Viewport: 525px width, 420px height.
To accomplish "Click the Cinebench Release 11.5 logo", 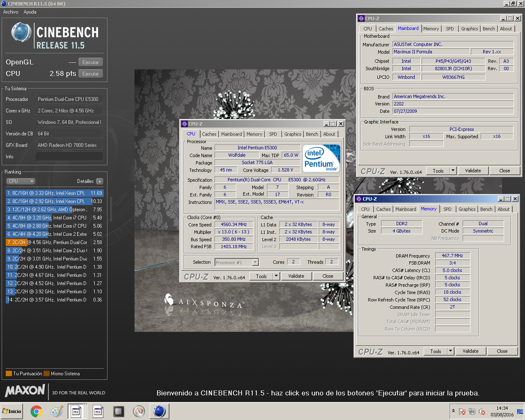I will click(x=55, y=36).
